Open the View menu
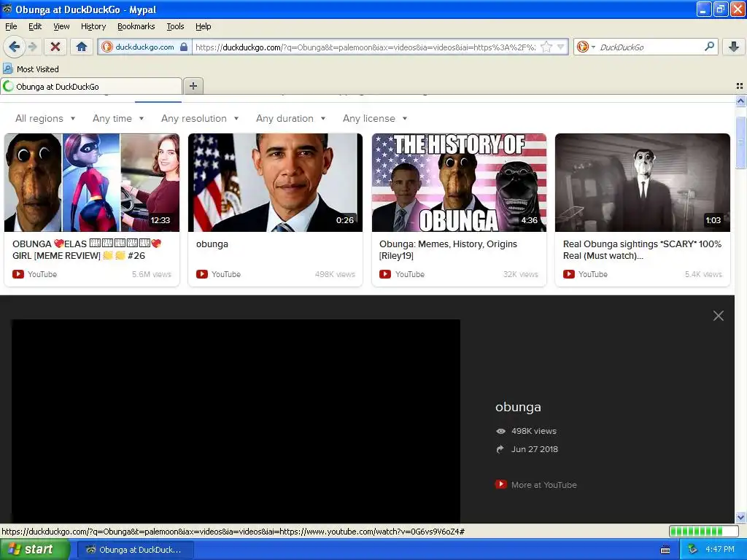 pyautogui.click(x=61, y=26)
